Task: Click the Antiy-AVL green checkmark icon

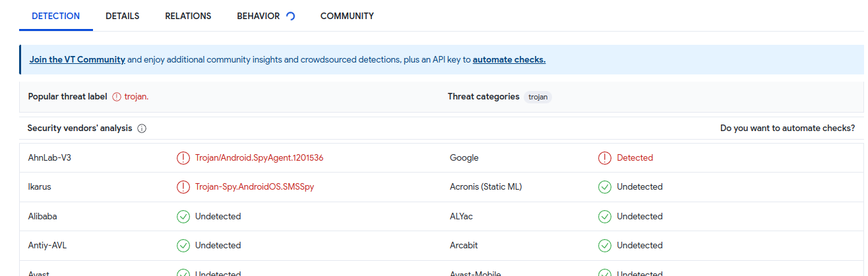Action: [183, 245]
